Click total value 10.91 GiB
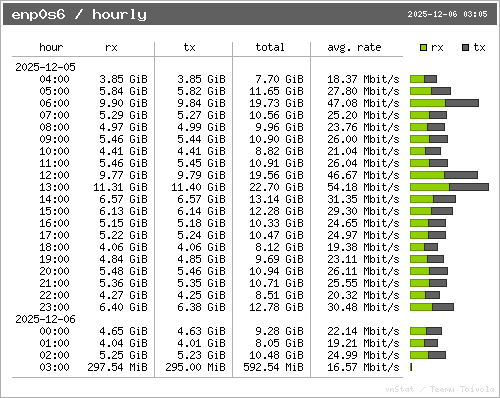This screenshot has height=398, width=500. pos(276,163)
